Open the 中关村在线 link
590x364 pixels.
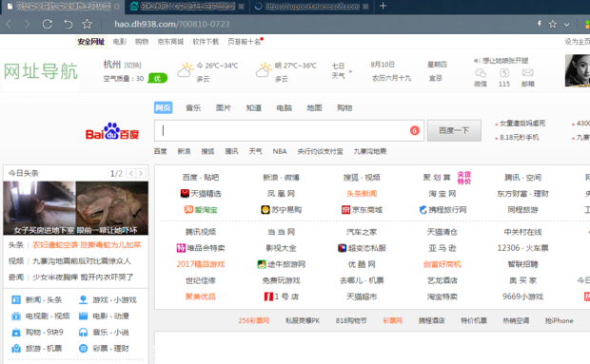pos(522,232)
